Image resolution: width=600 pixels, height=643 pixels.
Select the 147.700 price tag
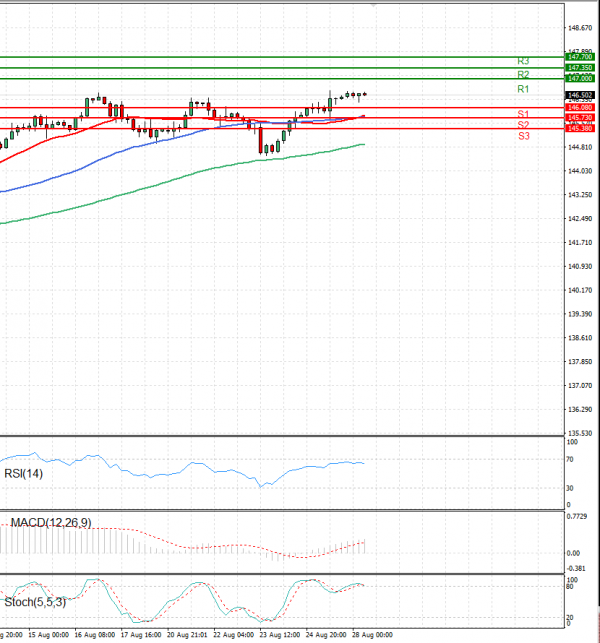pyautogui.click(x=579, y=57)
